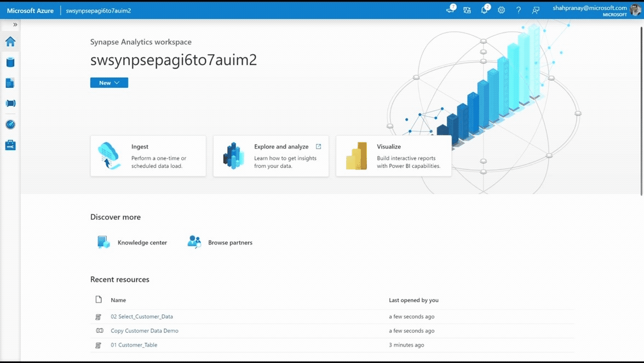Open the Develop hub document icon

(x=10, y=83)
